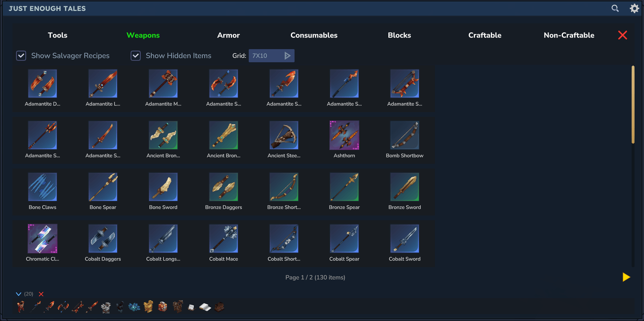Click the Bronze Sword item

click(x=404, y=187)
